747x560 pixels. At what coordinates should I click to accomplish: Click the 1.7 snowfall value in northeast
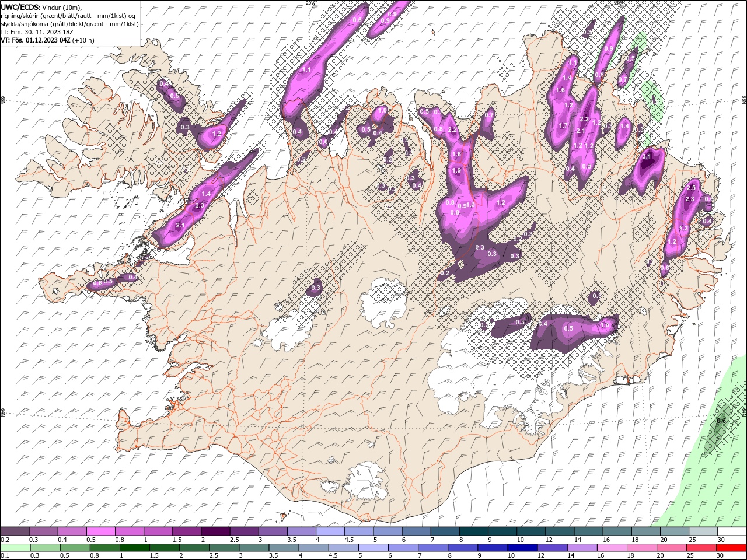point(563,125)
